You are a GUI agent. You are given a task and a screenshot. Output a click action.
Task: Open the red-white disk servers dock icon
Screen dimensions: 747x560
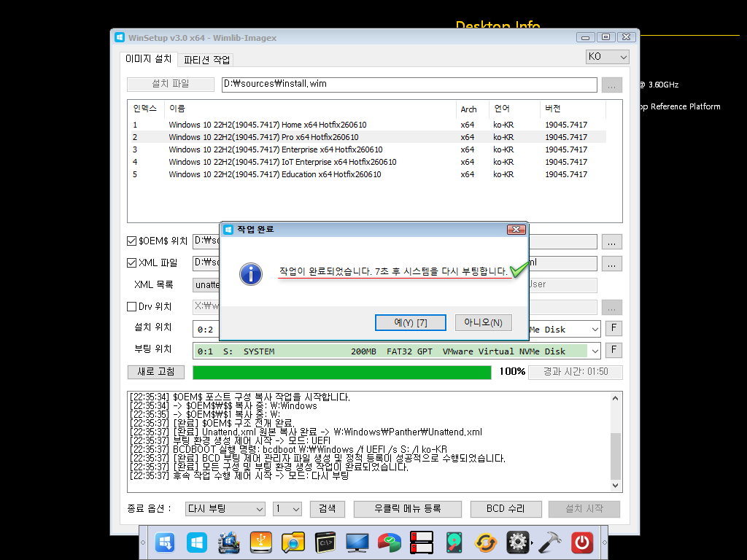[x=422, y=542]
